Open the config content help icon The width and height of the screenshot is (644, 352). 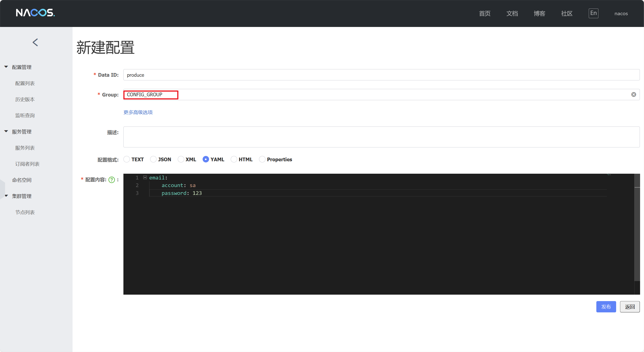[x=111, y=180]
